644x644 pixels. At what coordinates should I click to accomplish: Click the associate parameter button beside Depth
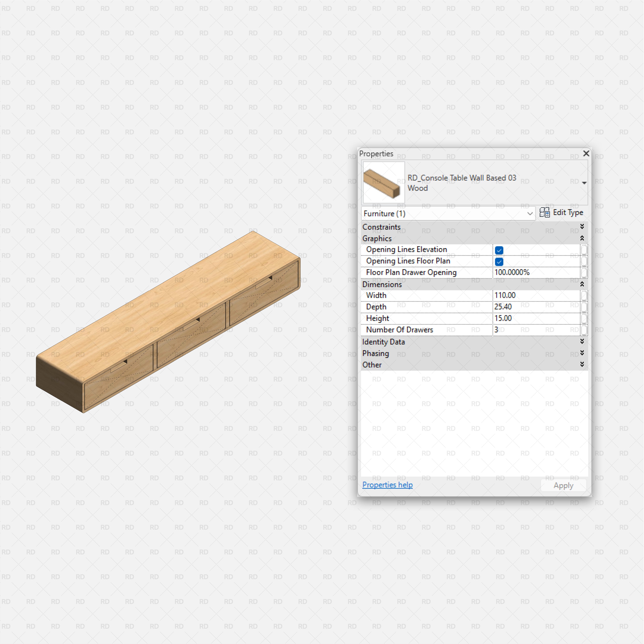584,307
